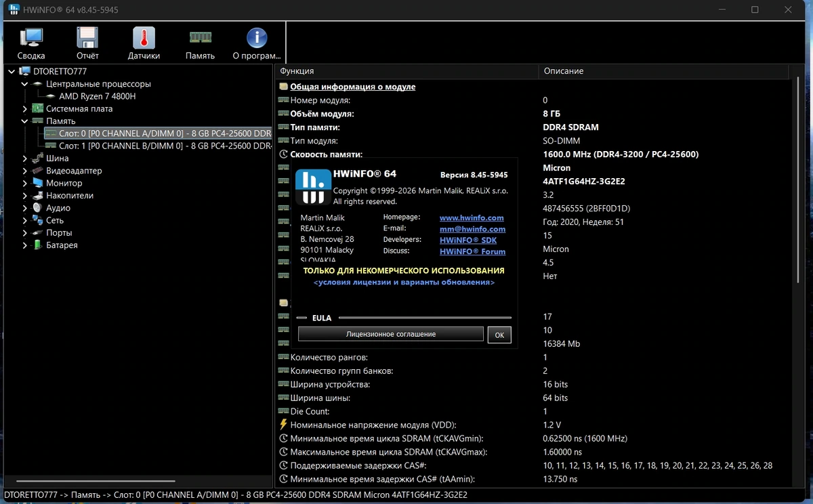Collapse the Память tree node

25,121
